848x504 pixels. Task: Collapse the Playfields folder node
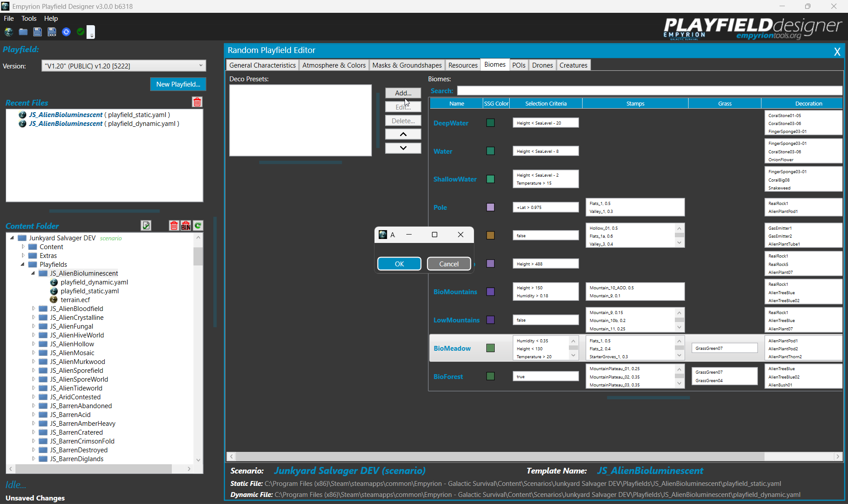23,264
